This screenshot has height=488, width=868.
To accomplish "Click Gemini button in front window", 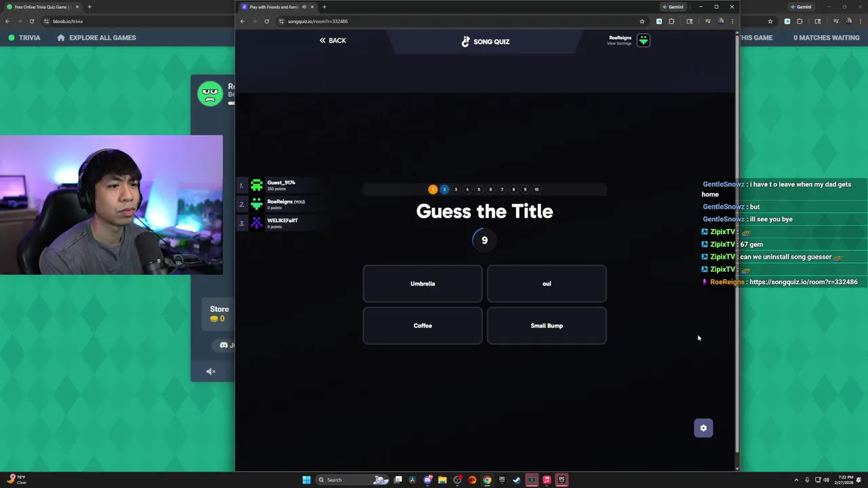I will [x=673, y=7].
